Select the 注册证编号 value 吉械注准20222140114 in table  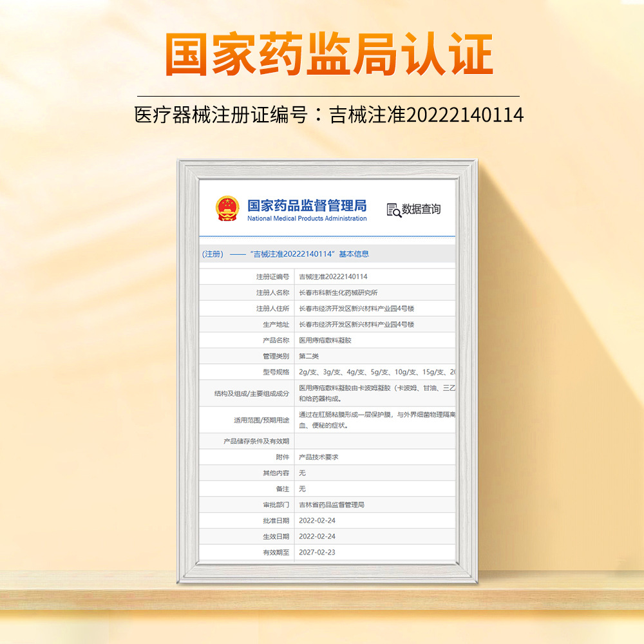point(333,277)
